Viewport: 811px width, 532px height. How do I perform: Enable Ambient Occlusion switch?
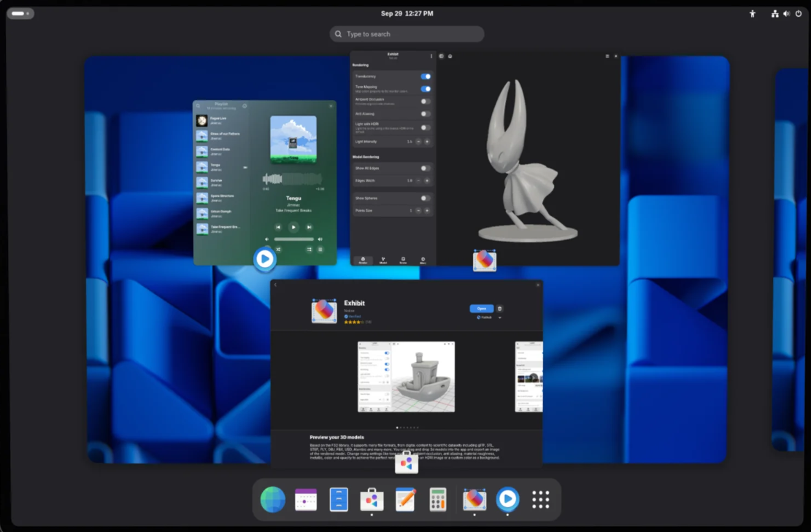coord(426,101)
